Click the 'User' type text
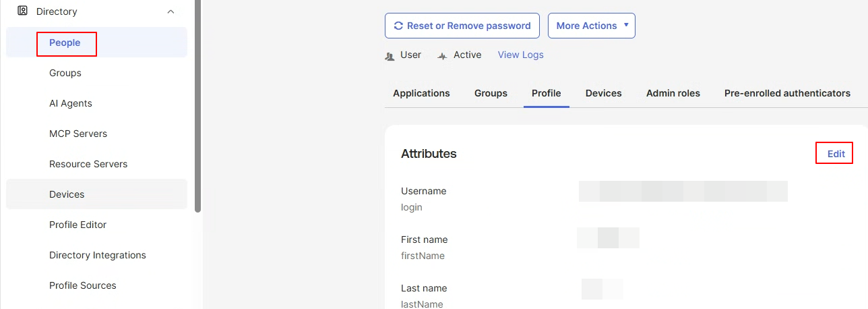 point(410,55)
